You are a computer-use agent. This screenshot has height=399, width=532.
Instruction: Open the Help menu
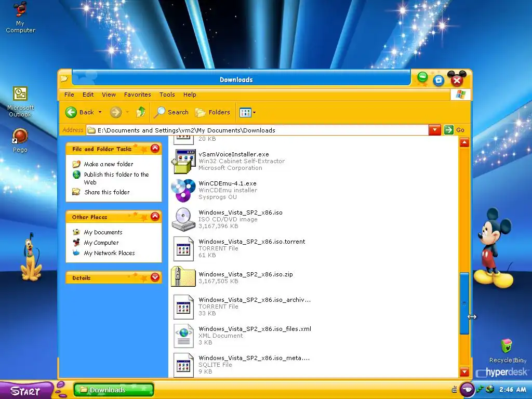190,95
